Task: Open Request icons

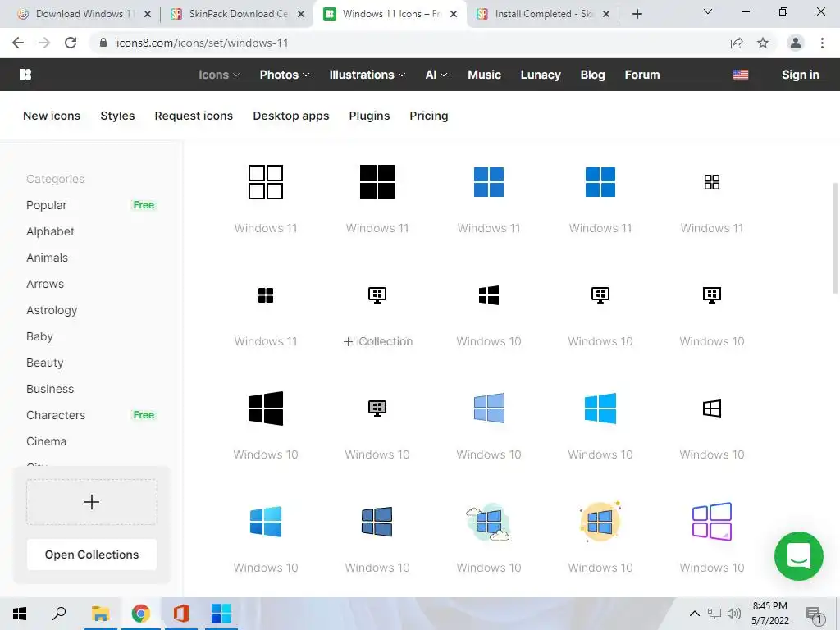Action: [x=194, y=116]
